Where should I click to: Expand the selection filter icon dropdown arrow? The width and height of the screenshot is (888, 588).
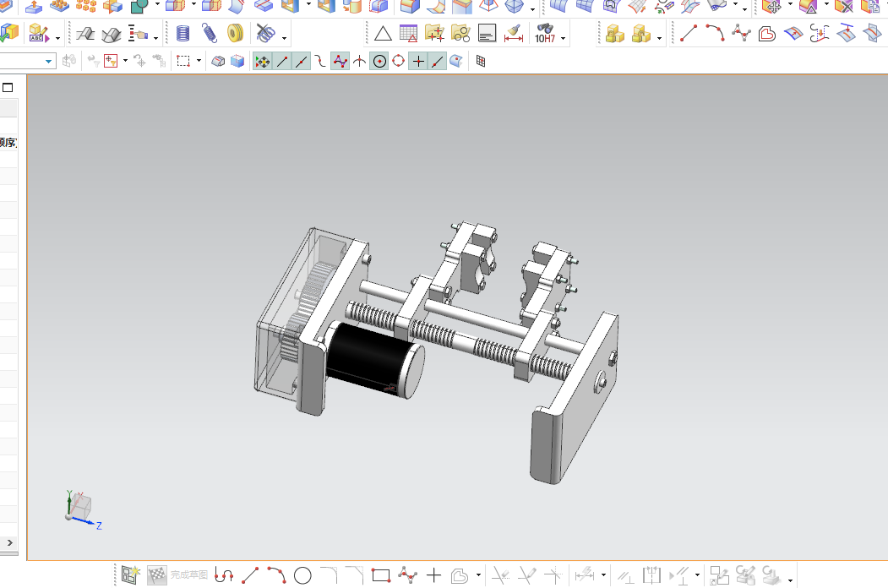(x=125, y=60)
